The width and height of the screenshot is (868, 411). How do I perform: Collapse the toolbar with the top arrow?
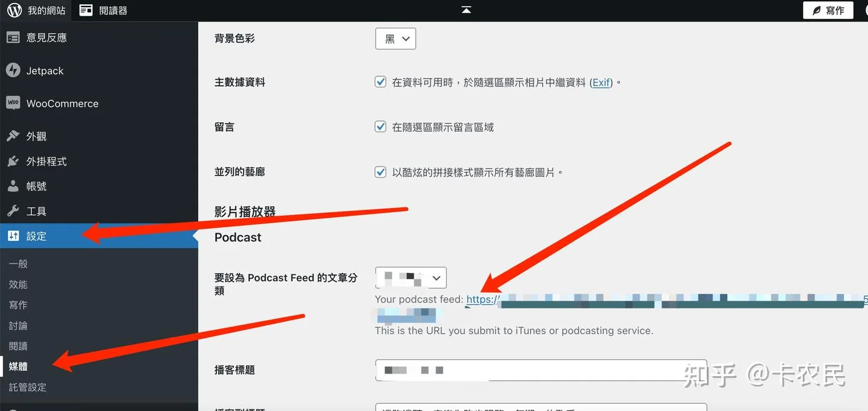[466, 10]
